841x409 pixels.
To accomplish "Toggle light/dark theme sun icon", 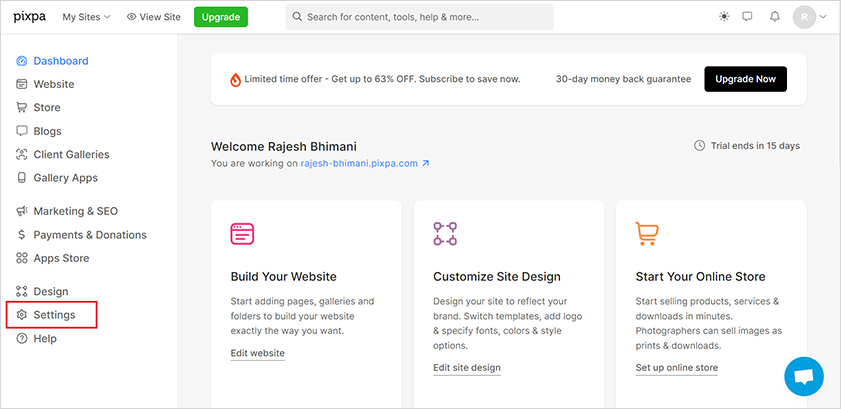I will (x=724, y=17).
